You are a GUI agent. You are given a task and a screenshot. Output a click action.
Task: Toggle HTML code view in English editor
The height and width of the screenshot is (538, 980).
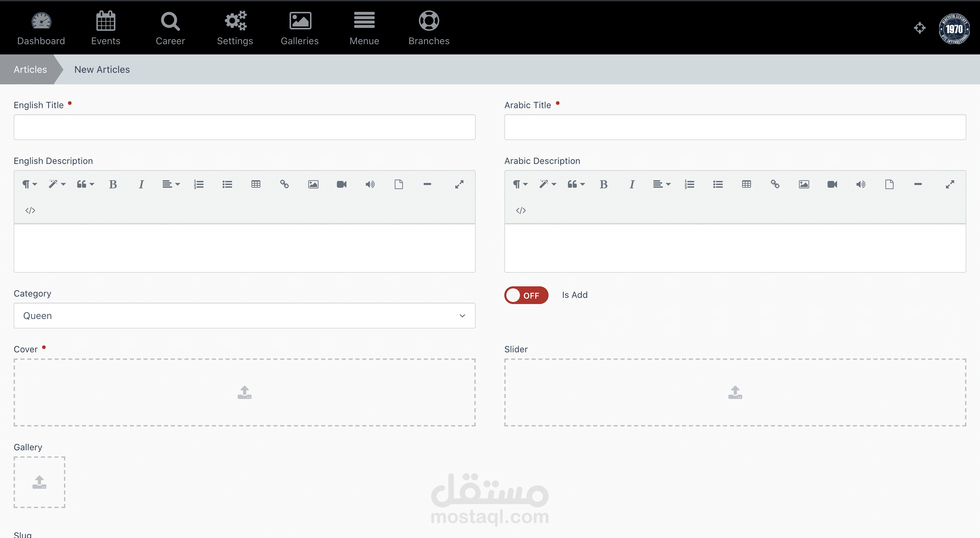[30, 210]
